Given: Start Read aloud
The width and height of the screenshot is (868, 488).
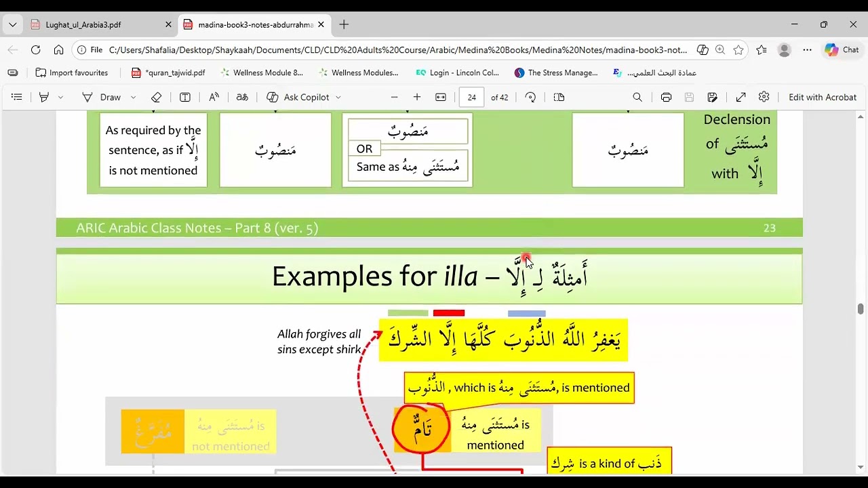Looking at the screenshot, I should point(214,97).
